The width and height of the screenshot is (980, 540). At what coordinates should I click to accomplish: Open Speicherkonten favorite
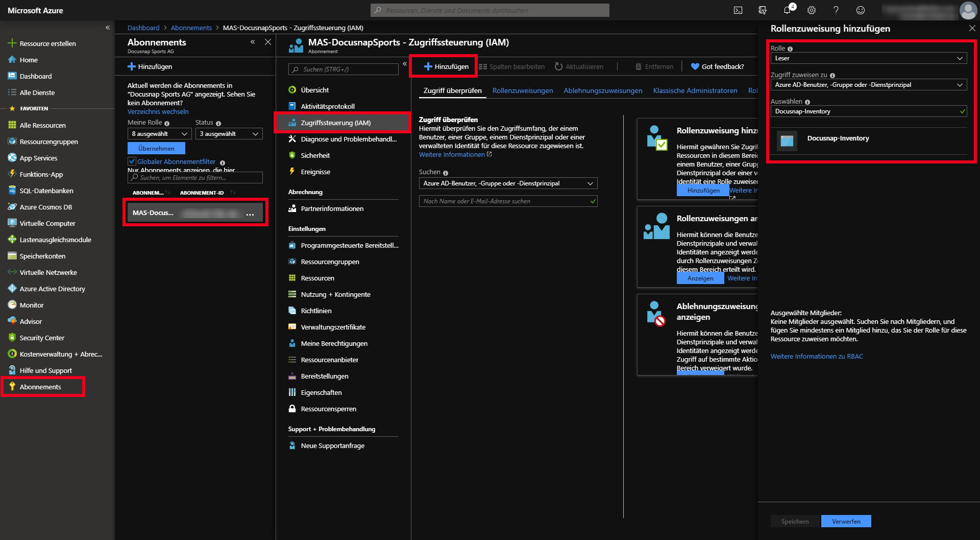point(42,256)
